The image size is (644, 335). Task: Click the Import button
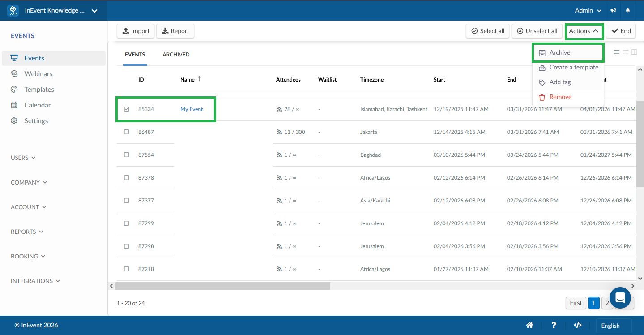coord(136,31)
